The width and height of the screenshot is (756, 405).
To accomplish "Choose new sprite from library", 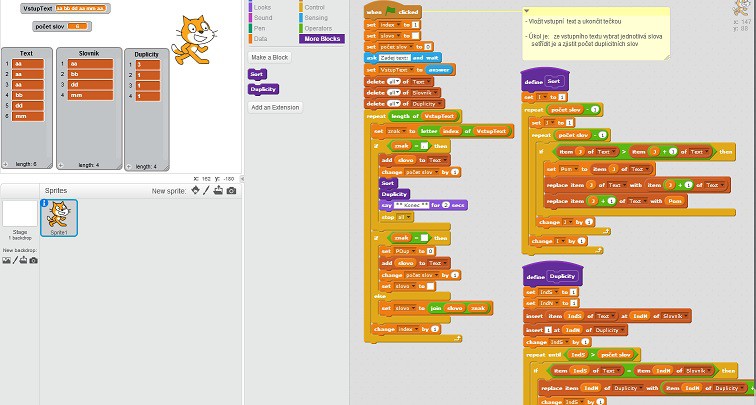I will (196, 190).
